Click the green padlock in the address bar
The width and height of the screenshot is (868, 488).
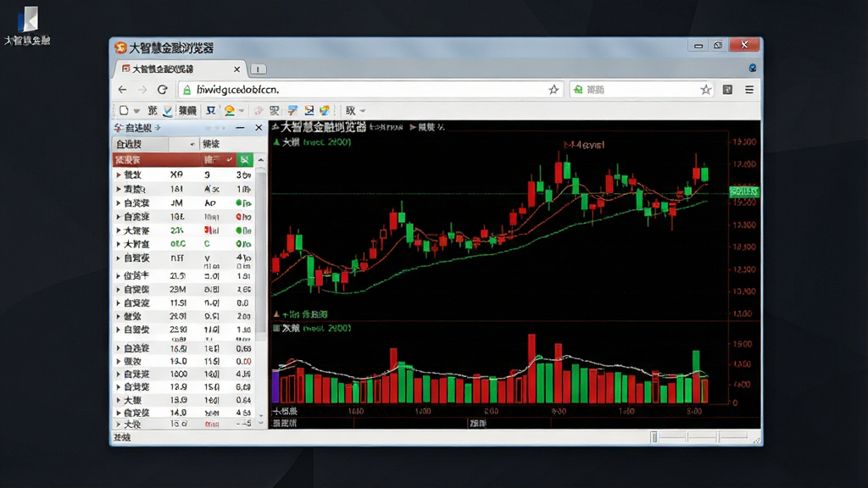[187, 90]
